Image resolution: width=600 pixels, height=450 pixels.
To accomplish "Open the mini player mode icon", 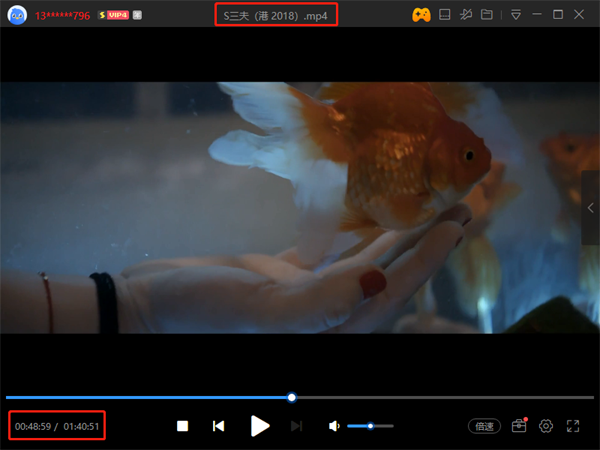I will coord(446,15).
